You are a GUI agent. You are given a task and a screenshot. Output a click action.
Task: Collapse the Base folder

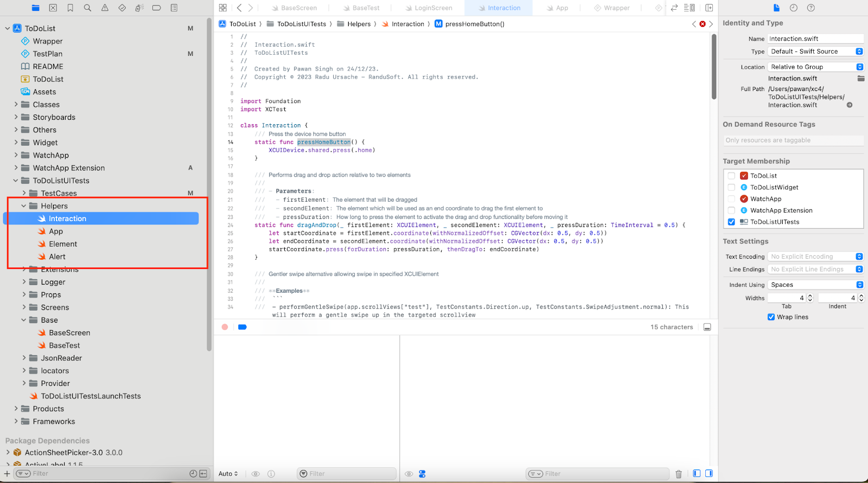(x=24, y=320)
